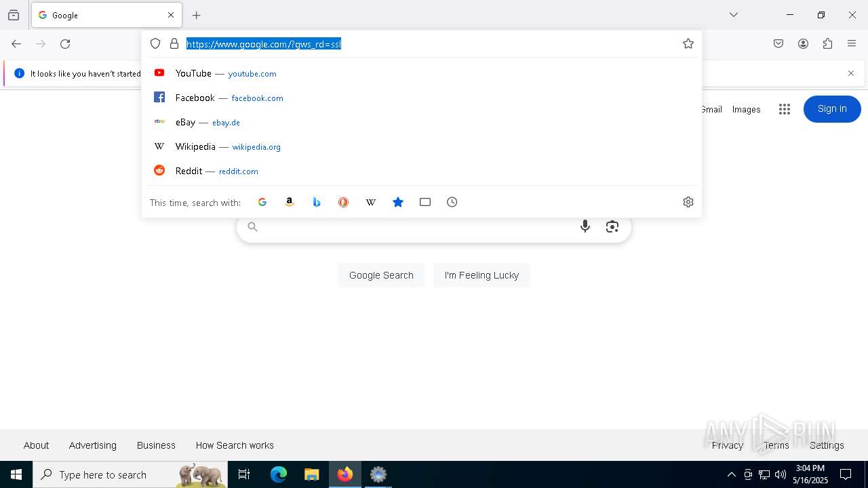This screenshot has height=488, width=868.
Task: Open the Google apps grid
Action: click(785, 109)
